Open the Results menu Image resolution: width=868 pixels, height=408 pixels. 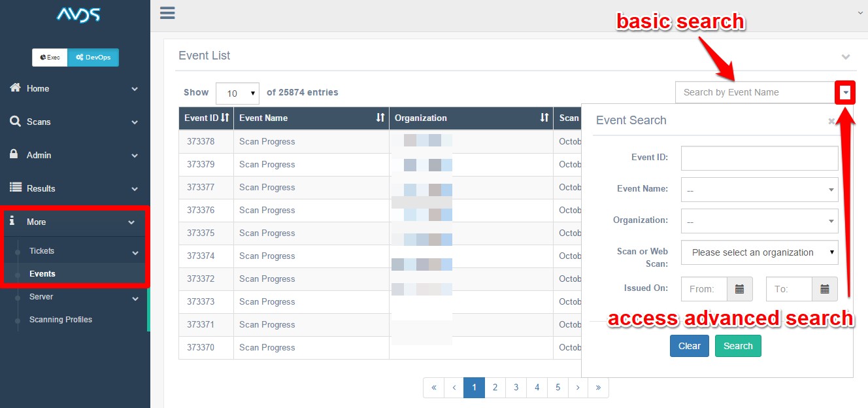[x=75, y=188]
